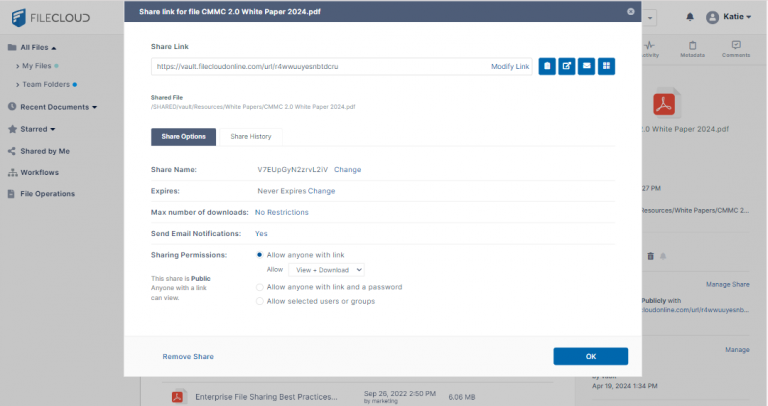This screenshot has width=768, height=406.
Task: Click the File Operations document icon
Action: click(11, 194)
